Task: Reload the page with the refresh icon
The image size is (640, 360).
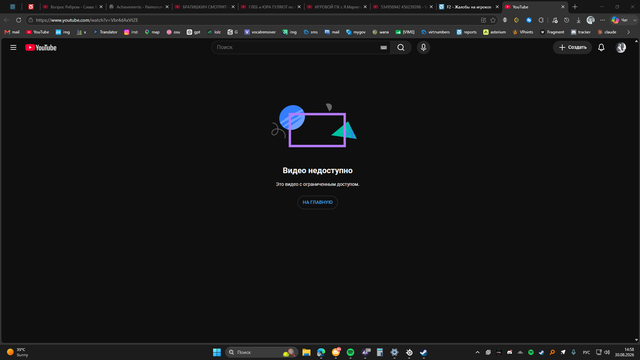Action: pos(18,20)
